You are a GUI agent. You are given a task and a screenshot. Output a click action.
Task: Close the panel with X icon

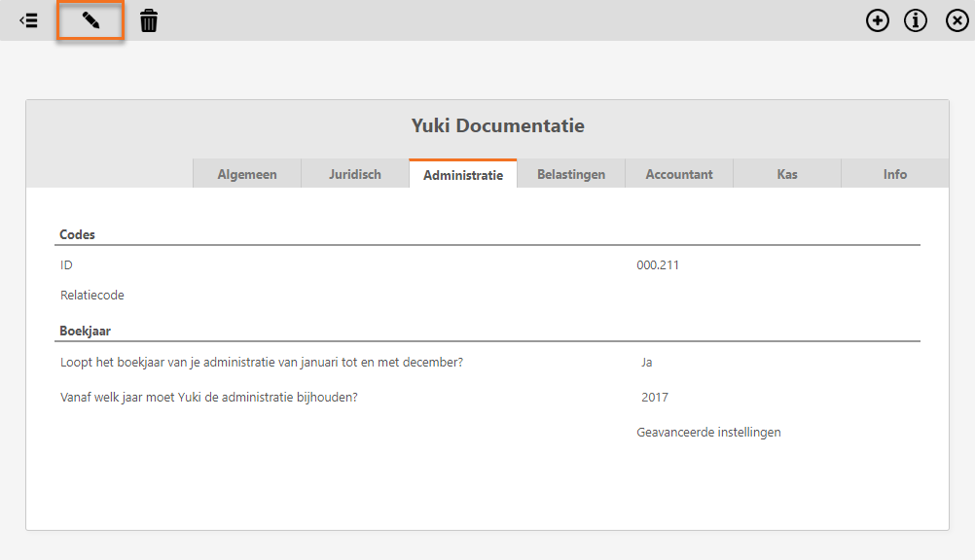(957, 20)
